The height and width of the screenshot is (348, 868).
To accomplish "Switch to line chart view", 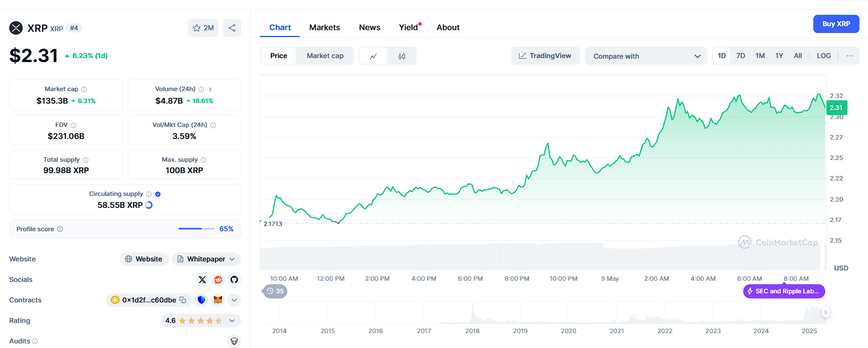I will click(373, 56).
